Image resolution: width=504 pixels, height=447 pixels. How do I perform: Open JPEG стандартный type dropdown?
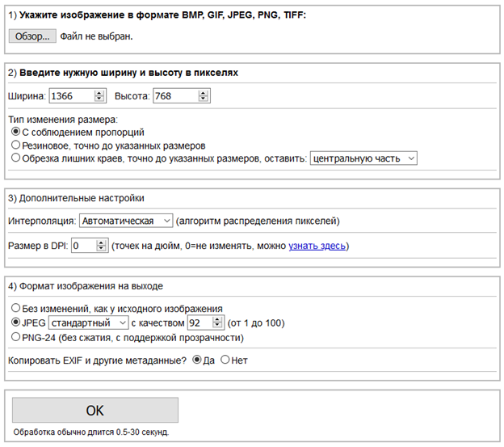pyautogui.click(x=88, y=323)
